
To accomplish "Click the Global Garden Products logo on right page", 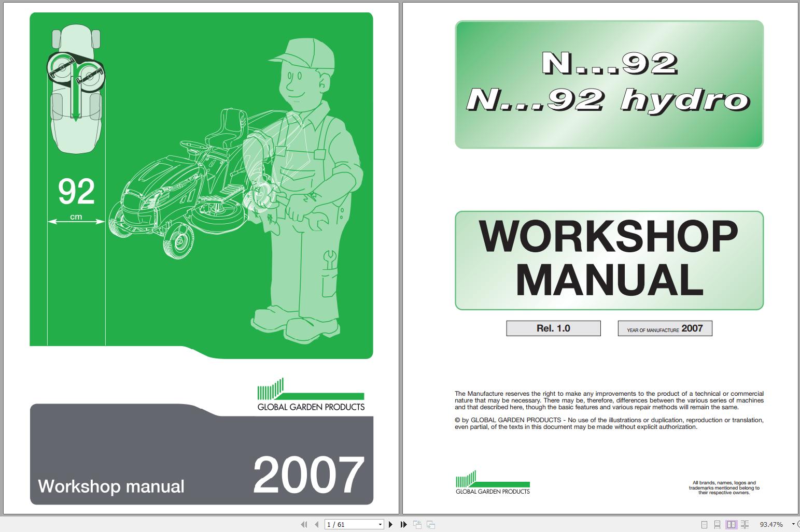I will [493, 482].
